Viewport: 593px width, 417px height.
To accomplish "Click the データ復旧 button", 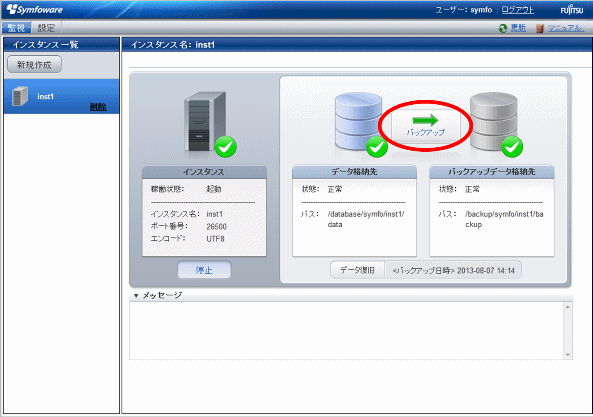I will click(x=357, y=270).
